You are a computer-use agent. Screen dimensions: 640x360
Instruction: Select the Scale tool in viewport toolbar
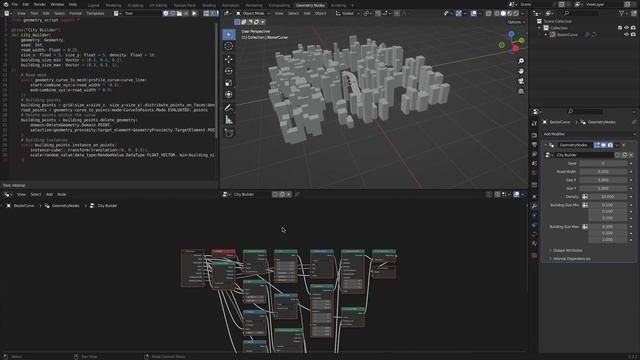click(x=229, y=83)
